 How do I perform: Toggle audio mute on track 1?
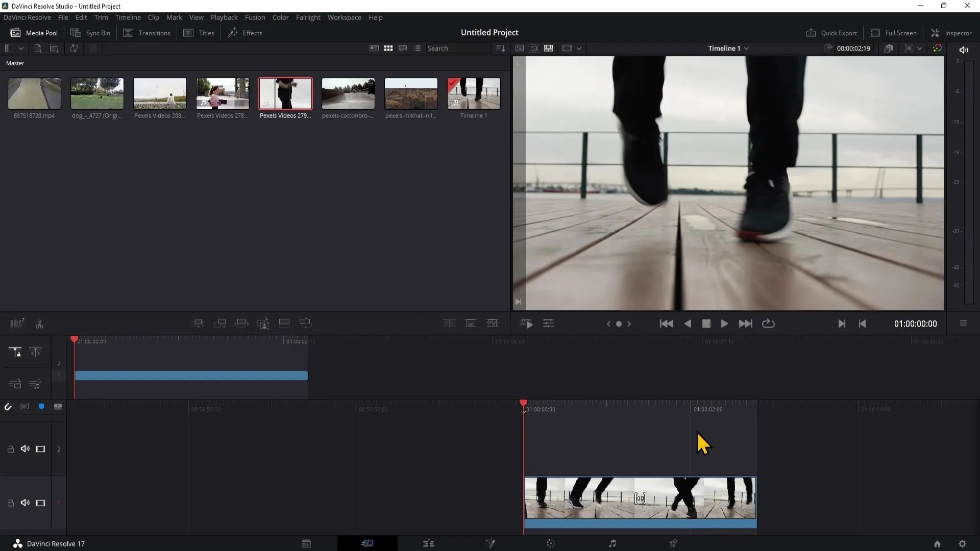click(25, 503)
